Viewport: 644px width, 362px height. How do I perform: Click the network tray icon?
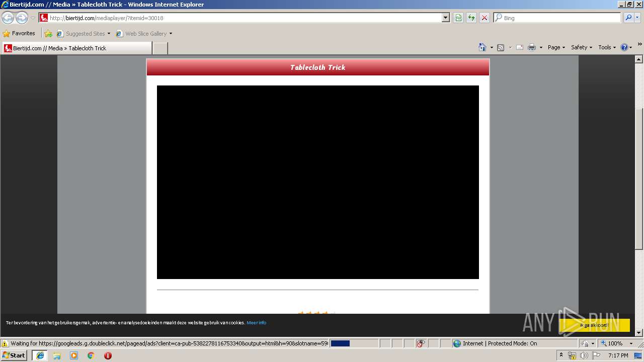click(x=572, y=355)
